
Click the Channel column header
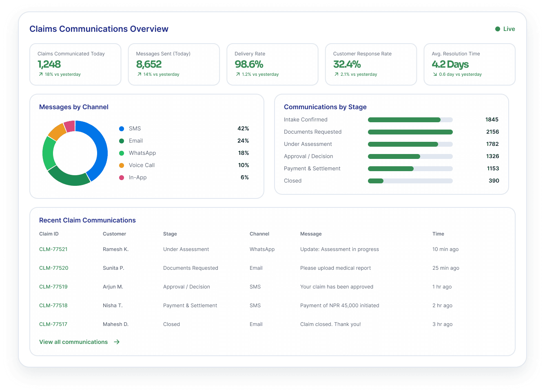259,234
